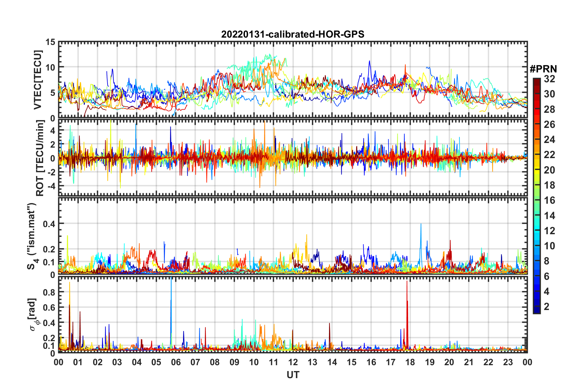Click ROT y-axis tick 4

coord(53,131)
